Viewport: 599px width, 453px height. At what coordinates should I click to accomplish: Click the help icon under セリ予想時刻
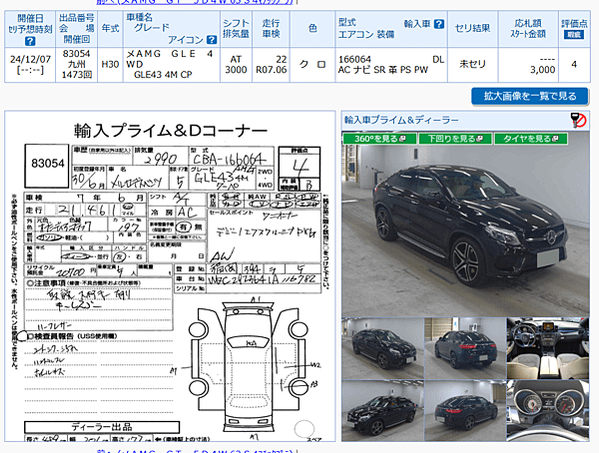(30, 41)
